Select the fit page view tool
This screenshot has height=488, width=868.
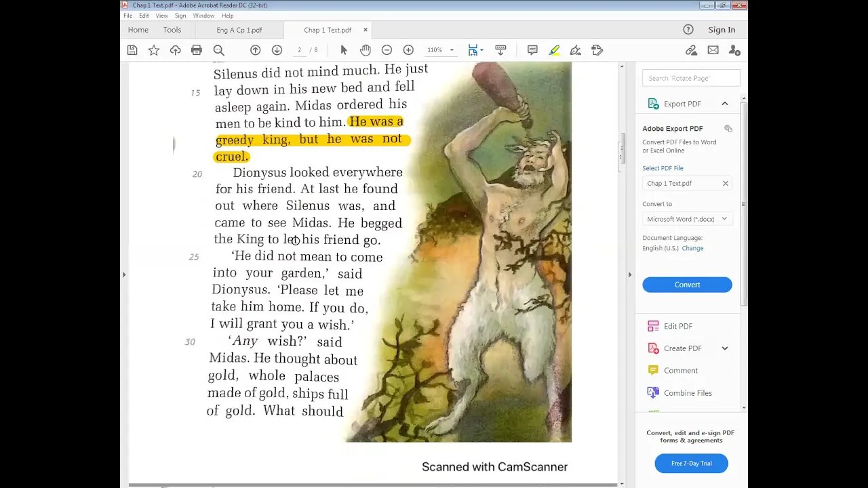(473, 50)
